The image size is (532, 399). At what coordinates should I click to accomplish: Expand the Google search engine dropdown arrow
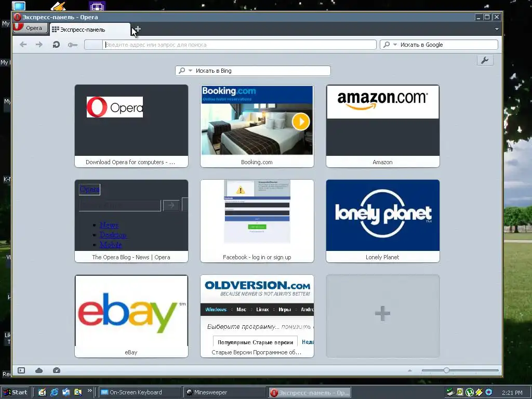pyautogui.click(x=395, y=45)
